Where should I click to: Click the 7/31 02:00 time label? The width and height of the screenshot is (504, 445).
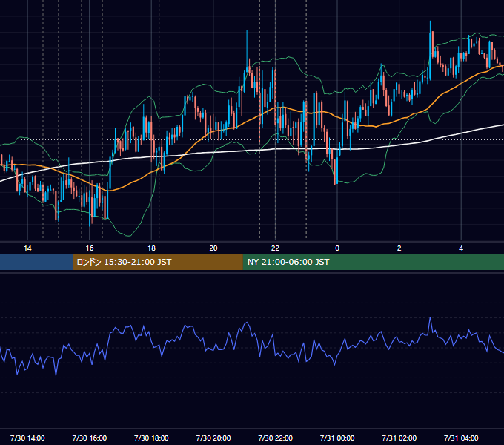coord(399,438)
